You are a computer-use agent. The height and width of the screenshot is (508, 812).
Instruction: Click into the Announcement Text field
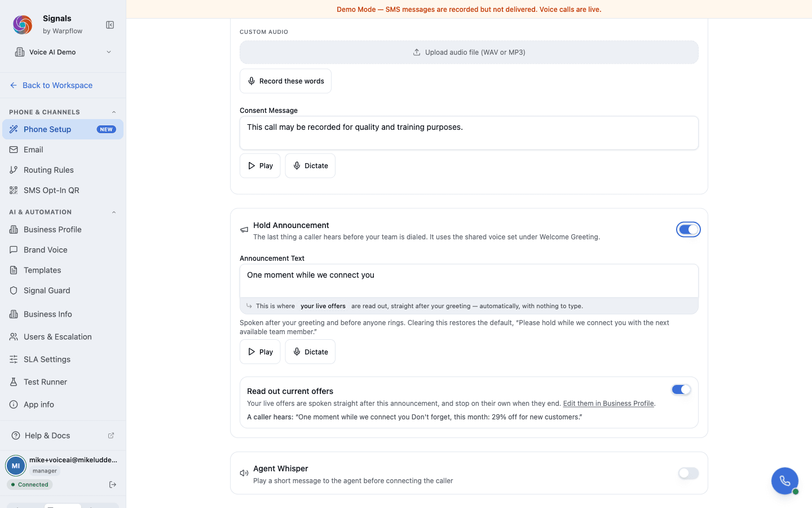click(469, 281)
